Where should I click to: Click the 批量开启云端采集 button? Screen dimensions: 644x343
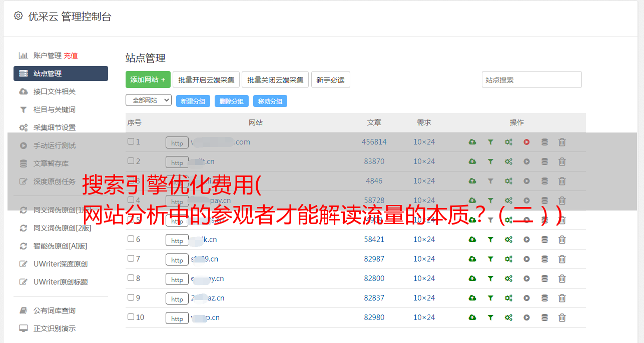[x=206, y=79]
